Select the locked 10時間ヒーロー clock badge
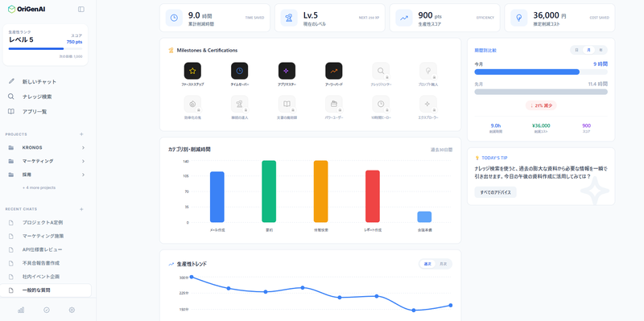 pyautogui.click(x=381, y=104)
